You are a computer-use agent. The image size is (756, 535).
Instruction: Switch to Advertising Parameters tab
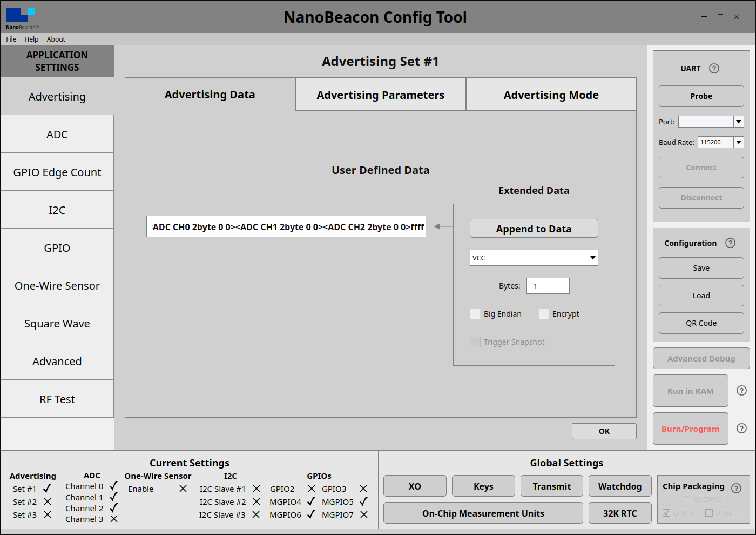[x=381, y=95]
